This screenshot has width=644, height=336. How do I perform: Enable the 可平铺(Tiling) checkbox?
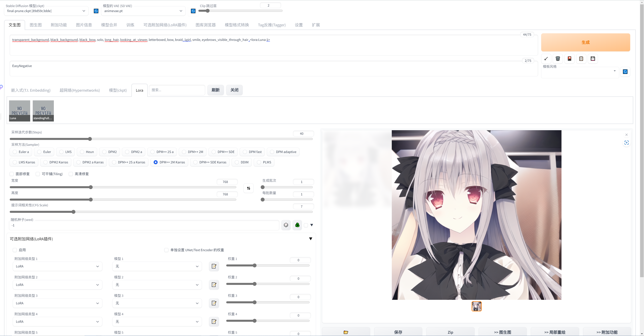click(x=38, y=174)
